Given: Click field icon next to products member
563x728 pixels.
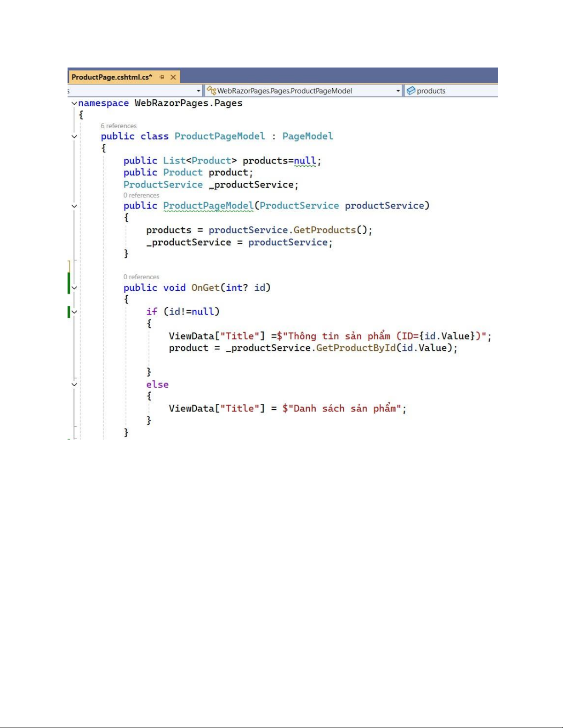Looking at the screenshot, I should (411, 91).
